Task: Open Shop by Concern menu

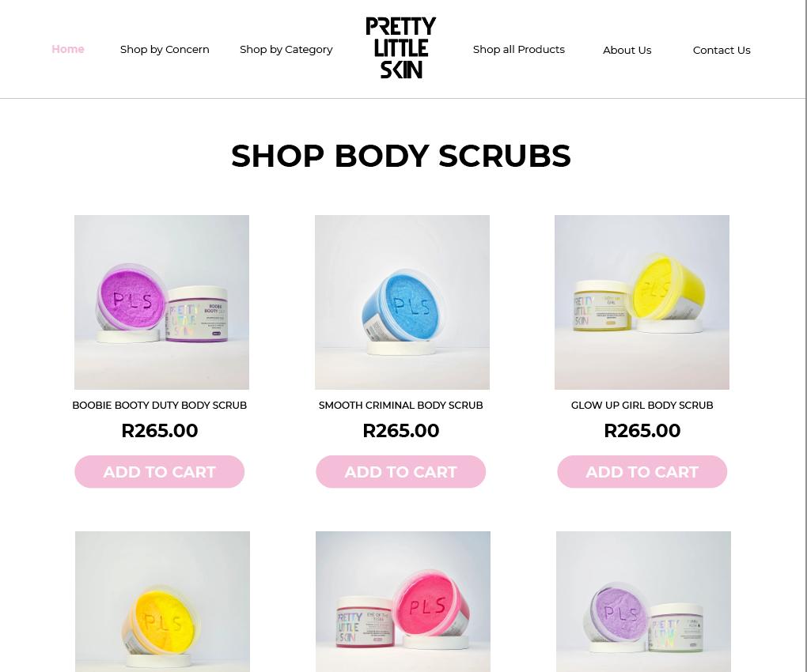Action: (165, 49)
